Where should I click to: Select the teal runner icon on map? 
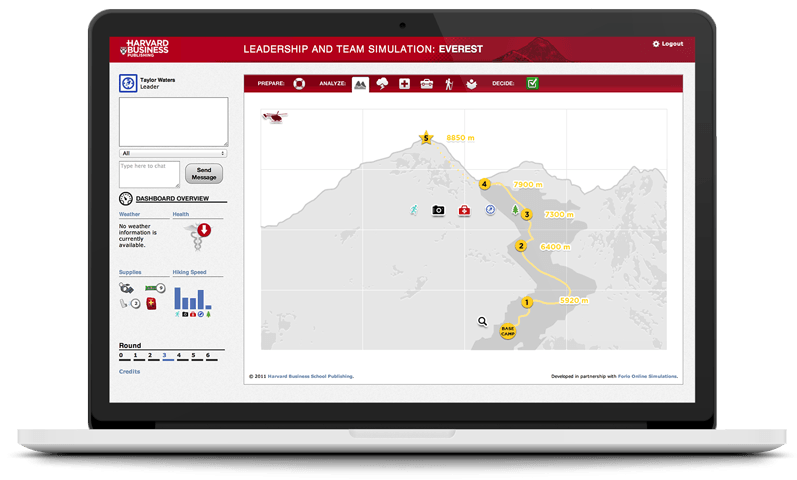pos(414,209)
